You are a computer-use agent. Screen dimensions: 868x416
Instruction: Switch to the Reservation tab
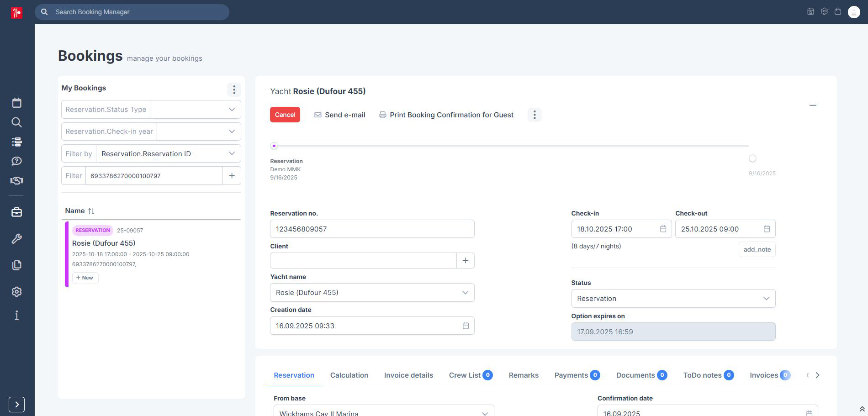294,375
